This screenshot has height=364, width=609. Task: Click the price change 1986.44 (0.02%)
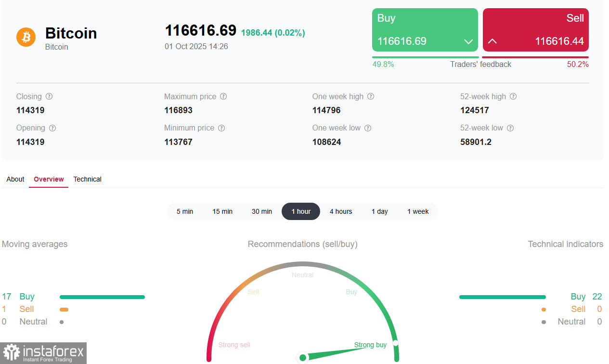pos(273,33)
